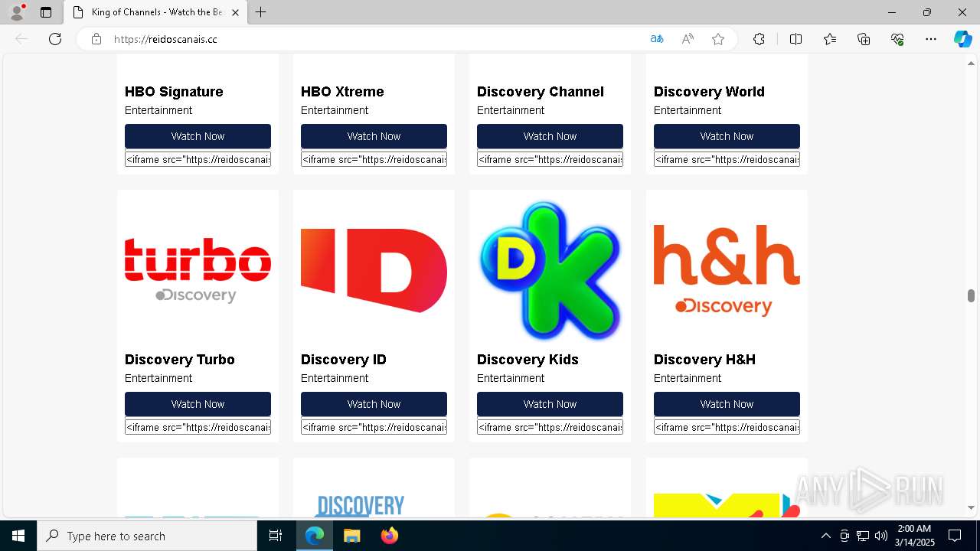980x551 pixels.
Task: Add page to favorites star
Action: [x=718, y=39]
